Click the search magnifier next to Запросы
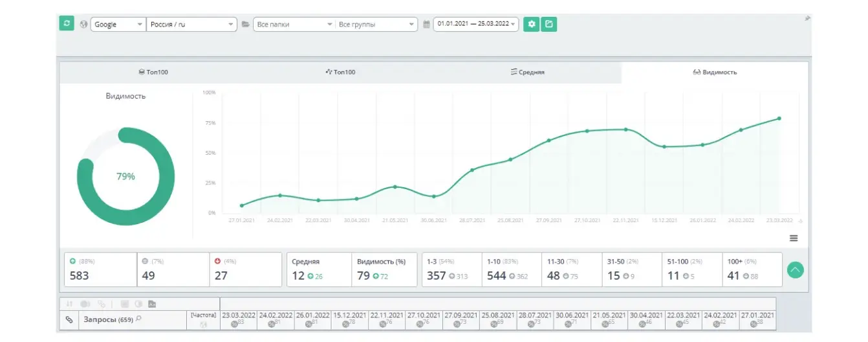 coord(138,319)
